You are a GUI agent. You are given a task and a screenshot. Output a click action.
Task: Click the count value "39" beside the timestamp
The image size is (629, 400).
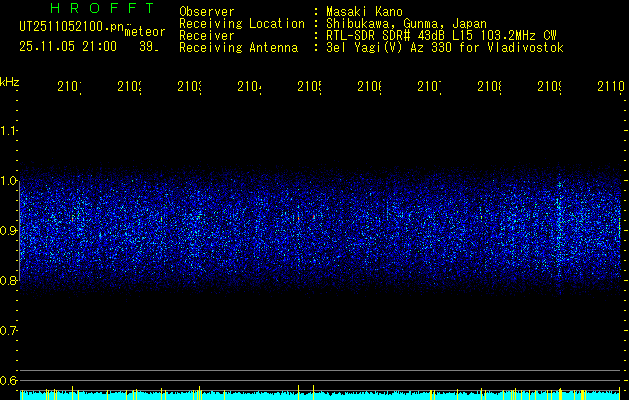147,47
